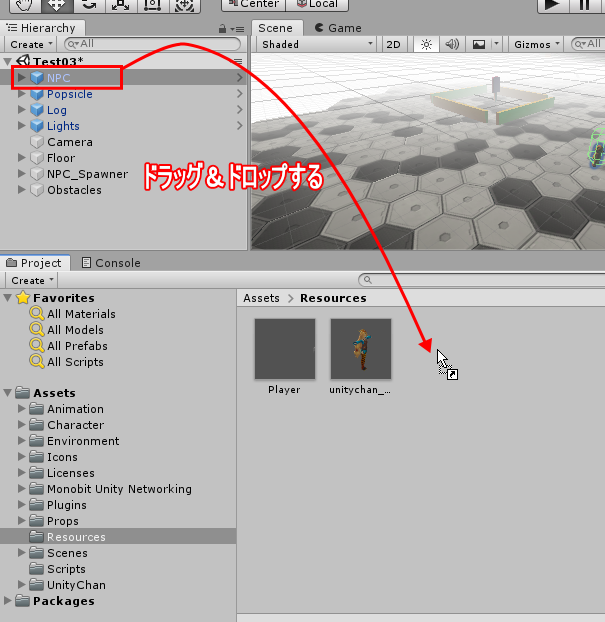Image resolution: width=605 pixels, height=622 pixels.
Task: Toggle scene audio speaker icon
Action: (452, 44)
